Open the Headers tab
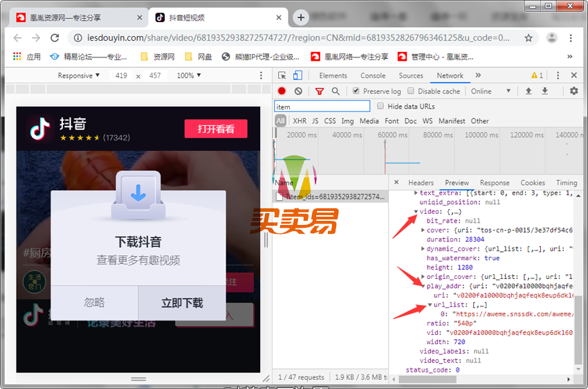The width and height of the screenshot is (588, 389). pyautogui.click(x=421, y=183)
